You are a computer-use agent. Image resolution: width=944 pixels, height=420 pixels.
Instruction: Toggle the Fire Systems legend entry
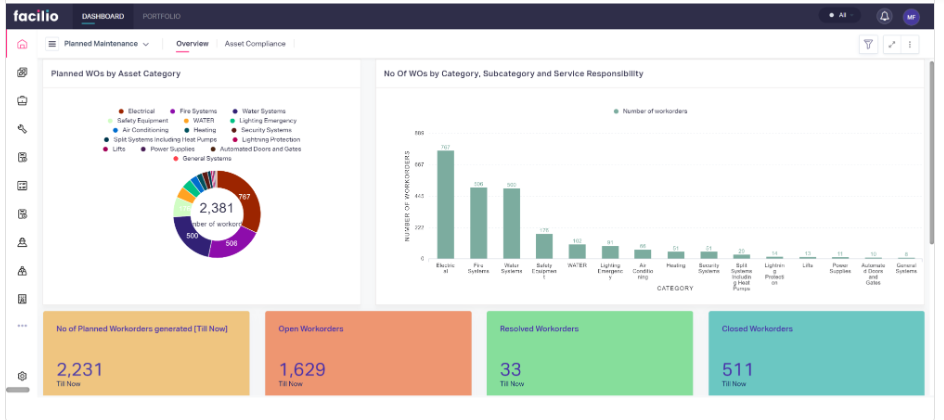click(x=194, y=111)
